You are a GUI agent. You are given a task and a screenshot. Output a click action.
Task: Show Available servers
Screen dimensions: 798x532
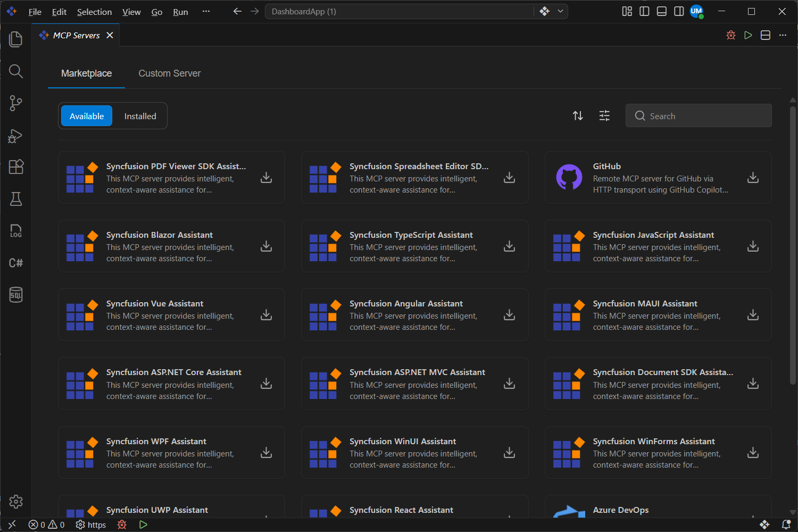click(x=87, y=116)
